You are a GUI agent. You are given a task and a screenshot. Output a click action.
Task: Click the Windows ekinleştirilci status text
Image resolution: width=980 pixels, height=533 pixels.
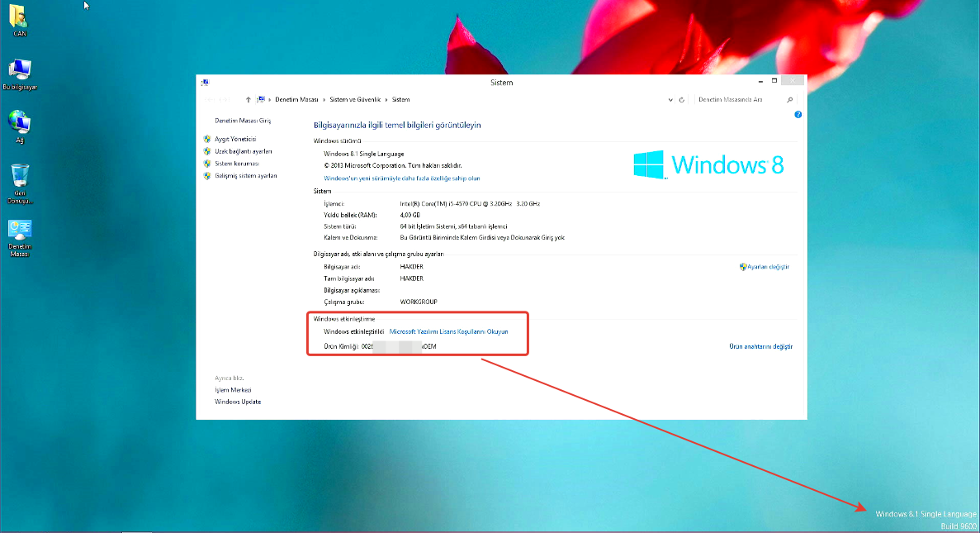pyautogui.click(x=353, y=331)
